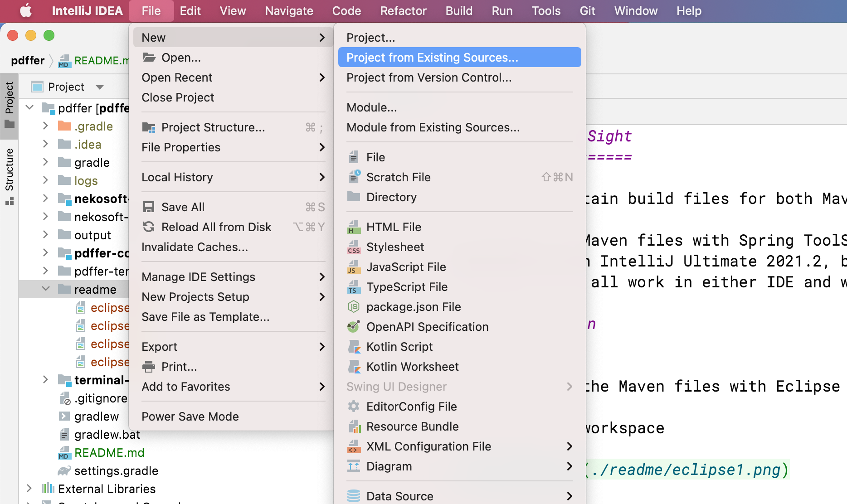
Task: Click Close Project
Action: tap(177, 97)
